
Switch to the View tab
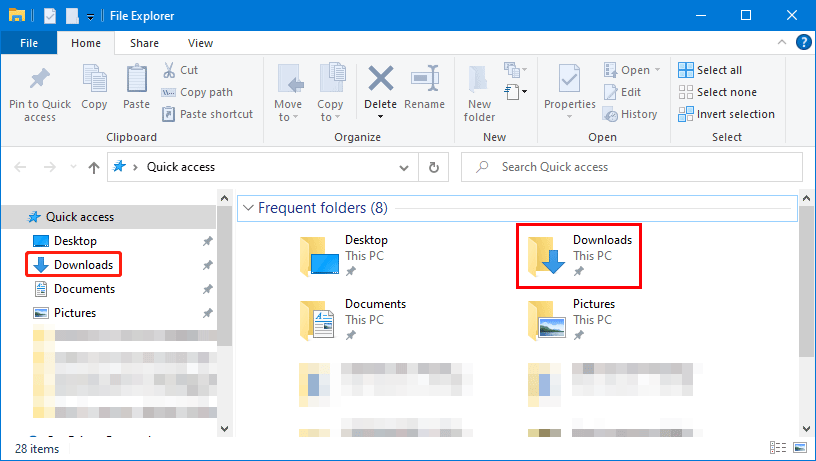(200, 43)
